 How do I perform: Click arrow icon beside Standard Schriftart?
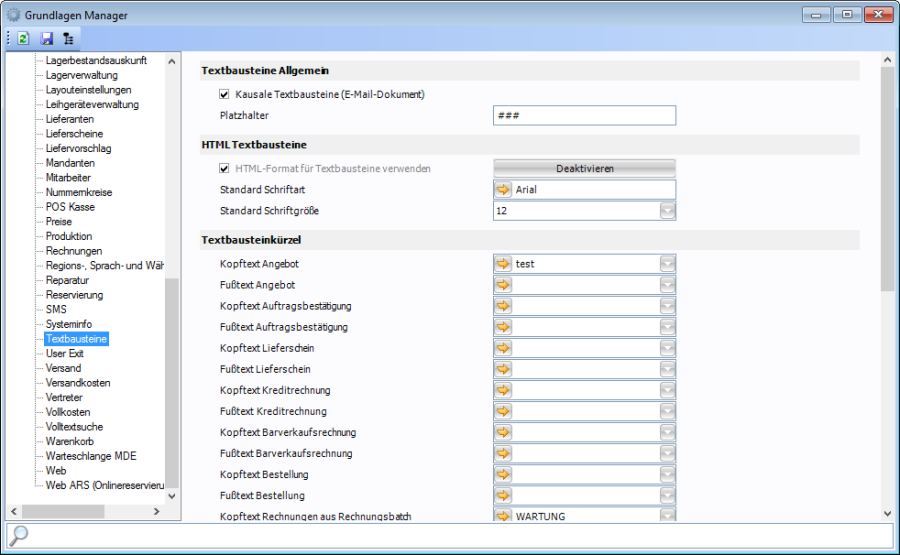tap(503, 190)
